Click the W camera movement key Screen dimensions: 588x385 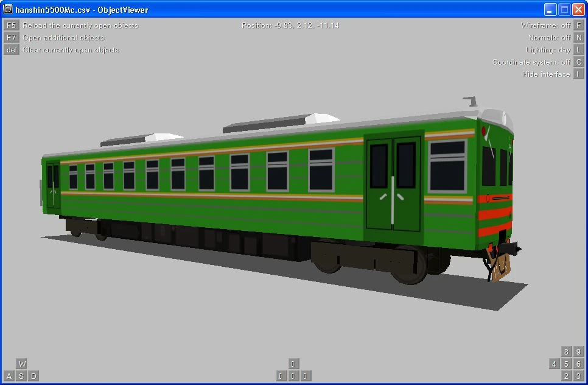click(21, 364)
